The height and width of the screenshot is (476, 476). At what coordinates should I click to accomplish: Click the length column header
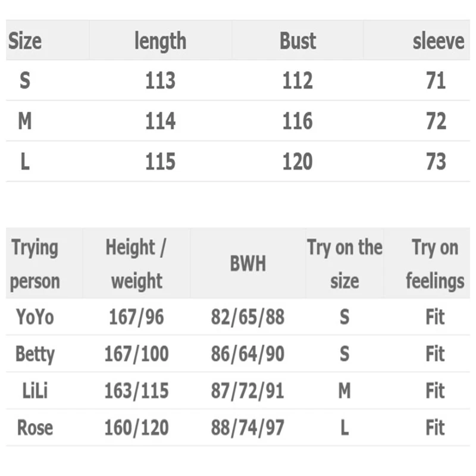[x=160, y=41]
